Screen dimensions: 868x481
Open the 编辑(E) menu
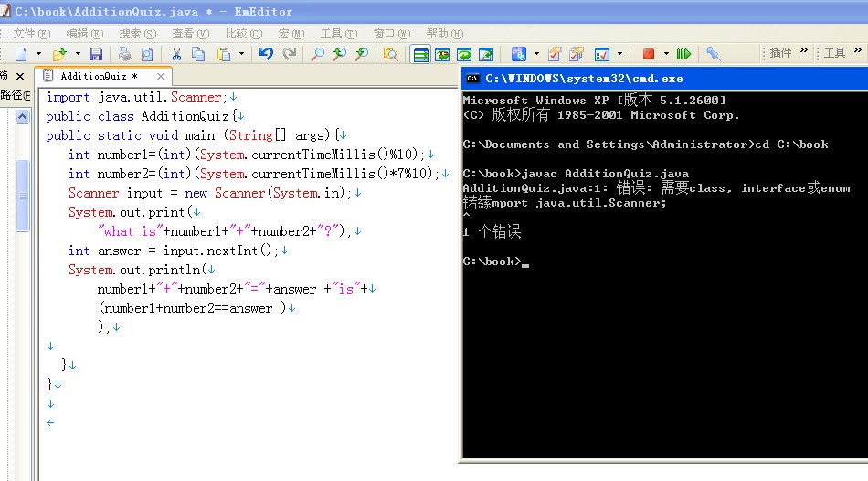point(85,34)
